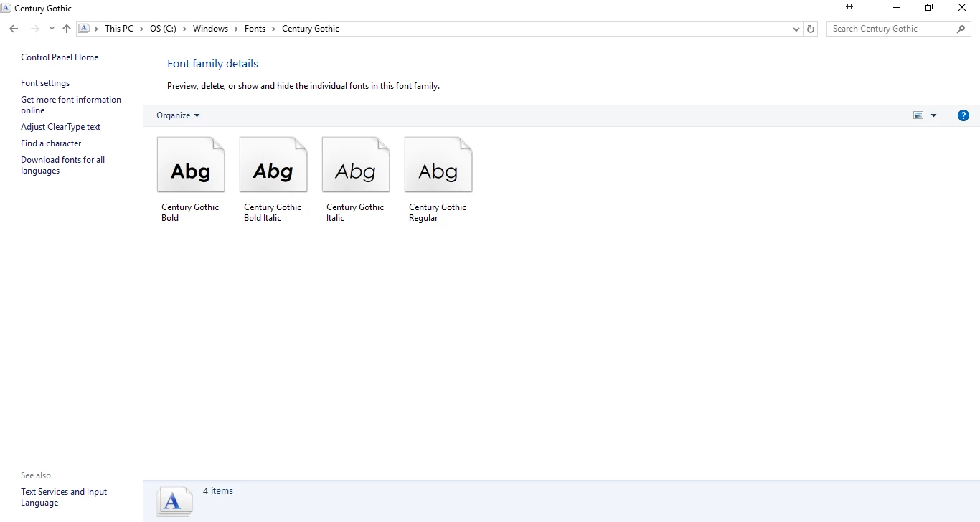980x522 pixels.
Task: Minimize the Century Gothic window
Action: 897,8
